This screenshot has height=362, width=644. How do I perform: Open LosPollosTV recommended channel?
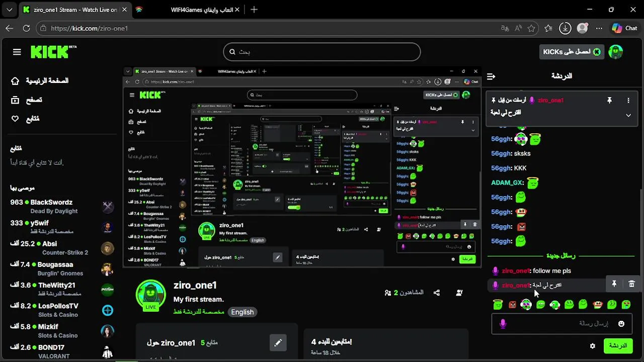pos(61,310)
